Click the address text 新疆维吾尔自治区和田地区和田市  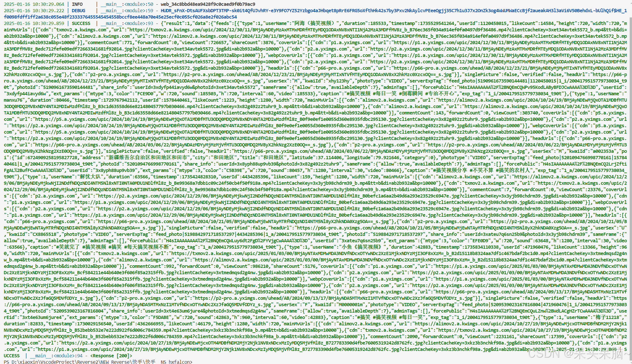tap(148, 158)
